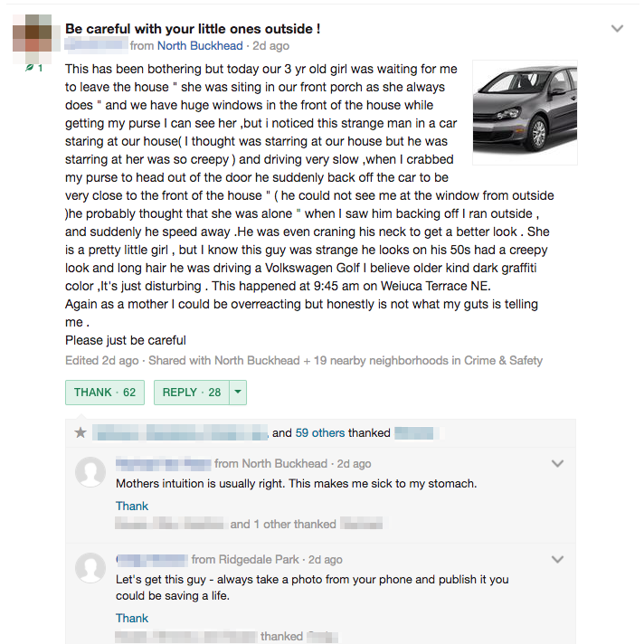Viewport: 644px width, 644px height.
Task: Expand options chevron on 'Let's get this guy' comment
Action: (557, 559)
